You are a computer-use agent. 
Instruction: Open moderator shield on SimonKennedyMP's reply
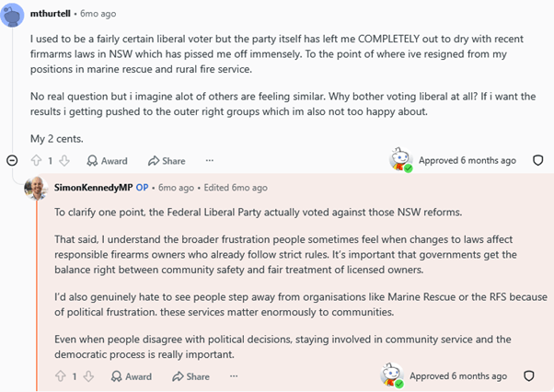tap(528, 375)
